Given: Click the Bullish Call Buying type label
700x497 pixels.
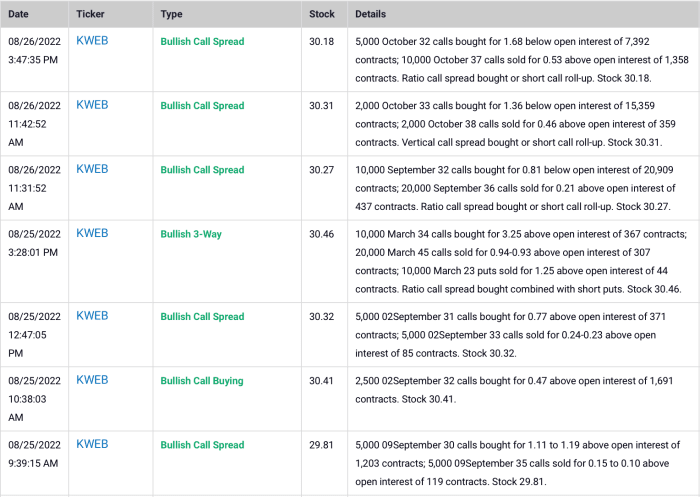Looking at the screenshot, I should [202, 381].
